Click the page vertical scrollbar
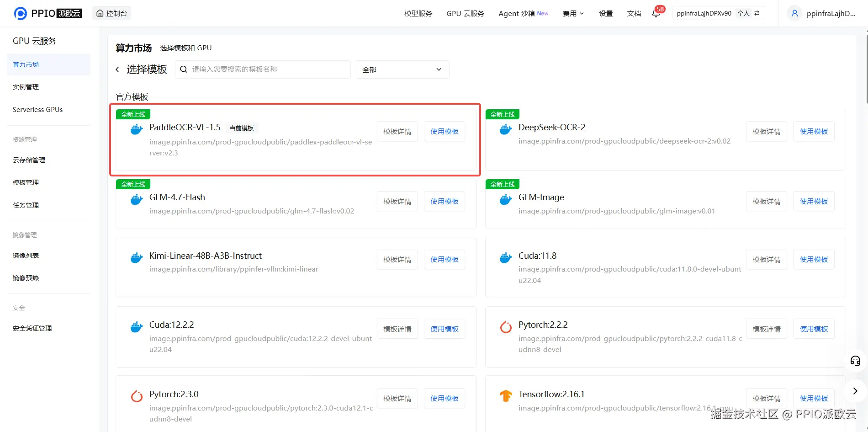Viewport: 868px width, 432px height. click(x=867, y=69)
